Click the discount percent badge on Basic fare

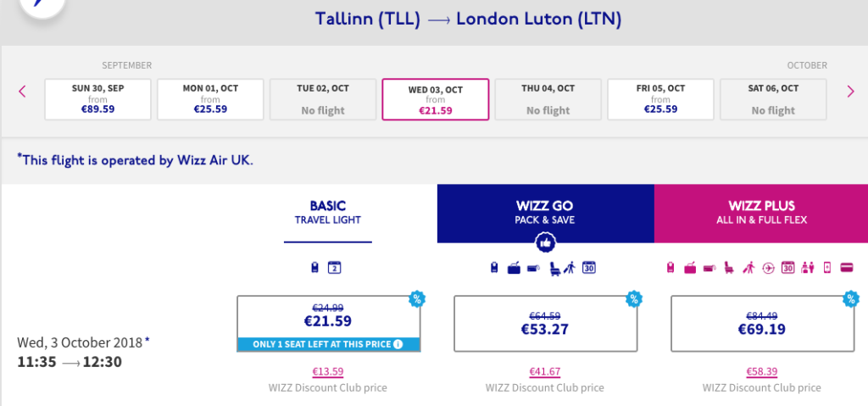coord(417,298)
